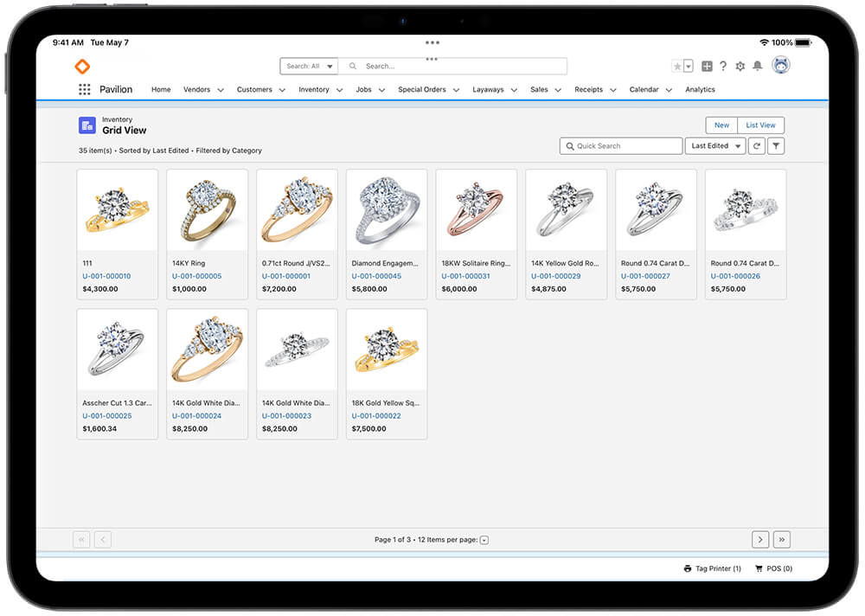
Task: Click the favorites star icon
Action: [677, 66]
